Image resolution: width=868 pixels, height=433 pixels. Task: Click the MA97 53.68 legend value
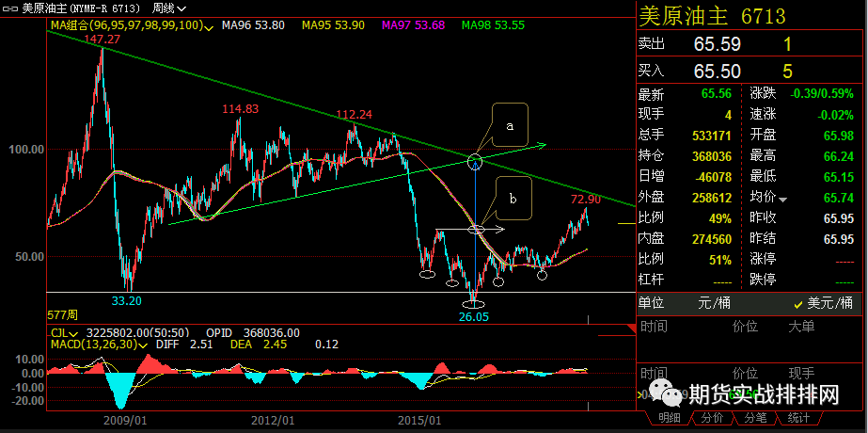(414, 25)
